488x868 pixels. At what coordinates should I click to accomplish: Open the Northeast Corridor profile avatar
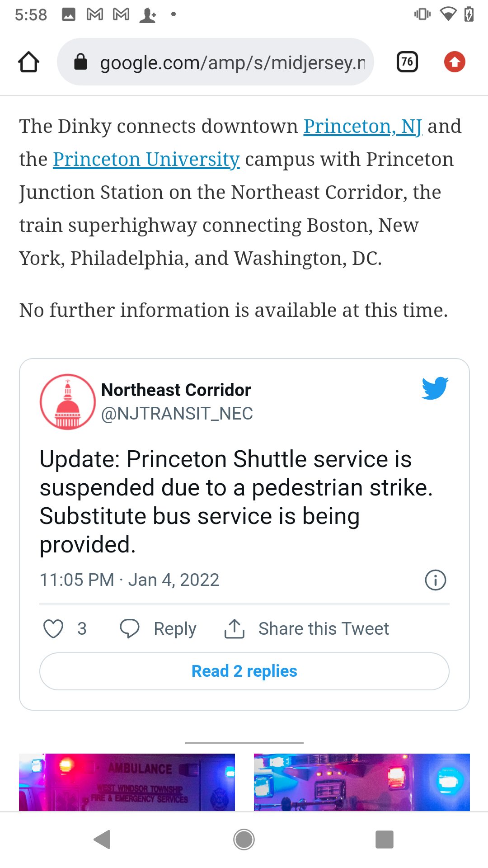coord(68,401)
